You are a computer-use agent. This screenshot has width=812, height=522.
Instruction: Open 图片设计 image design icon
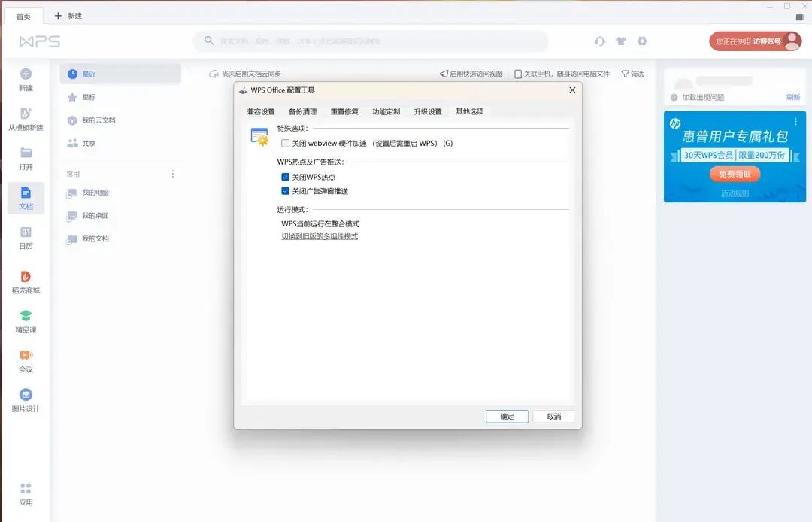[26, 395]
